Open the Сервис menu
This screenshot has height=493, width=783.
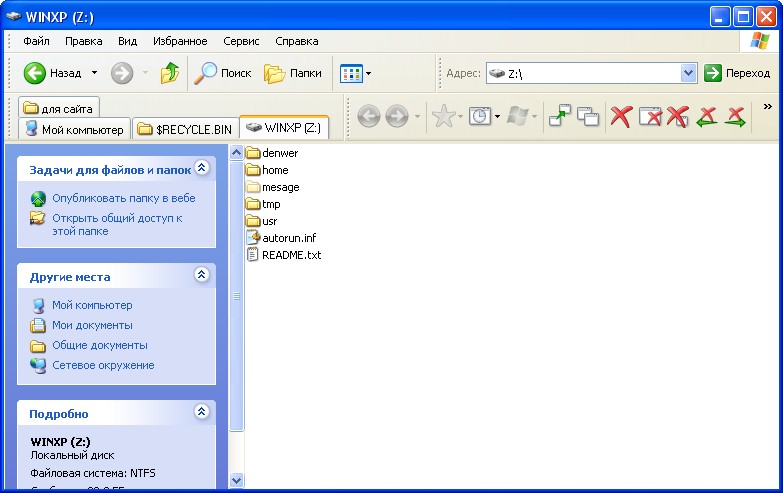pyautogui.click(x=241, y=41)
